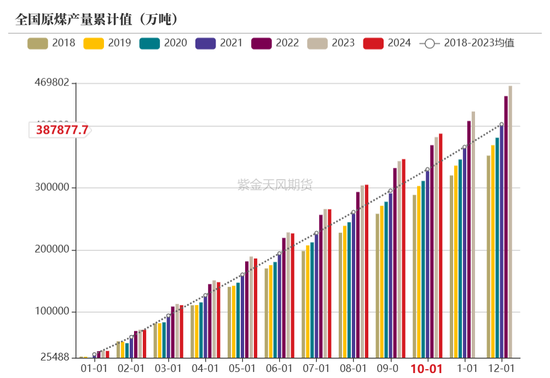Screen dimensions: 550x378
Task: Click the mean line marker at 06-01
Action: 279,254
